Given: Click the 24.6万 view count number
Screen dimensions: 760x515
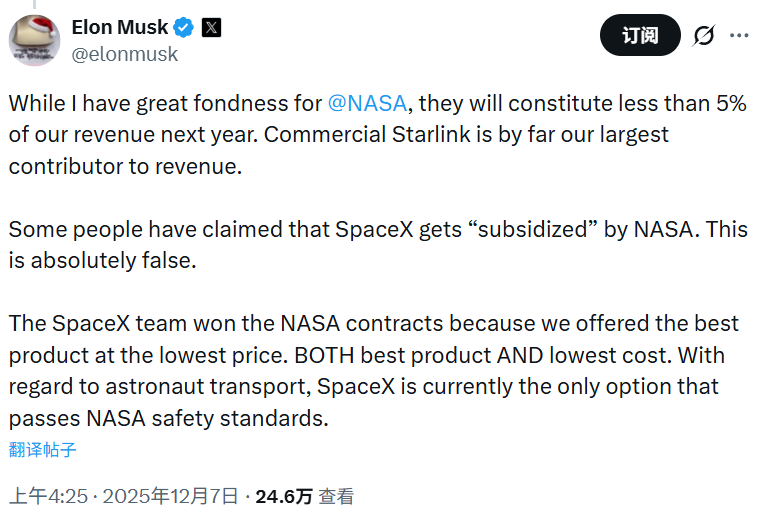Looking at the screenshot, I should pyautogui.click(x=284, y=496).
